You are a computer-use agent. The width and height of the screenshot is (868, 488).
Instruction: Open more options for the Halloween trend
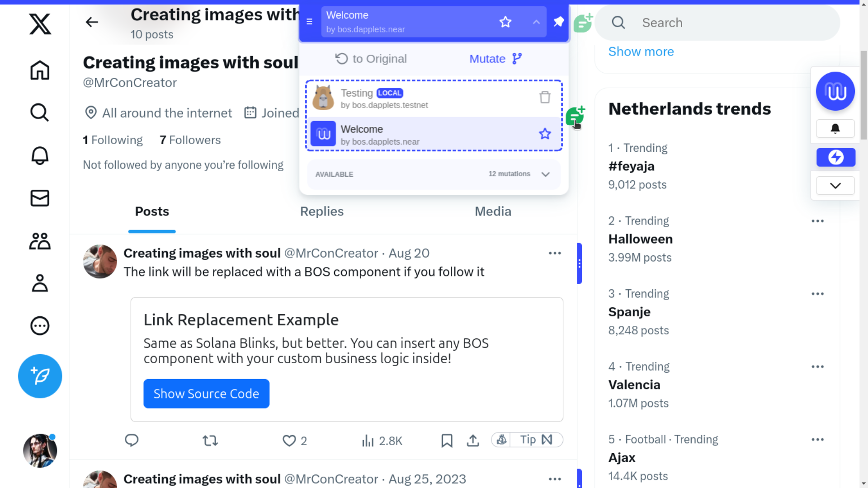click(x=818, y=221)
